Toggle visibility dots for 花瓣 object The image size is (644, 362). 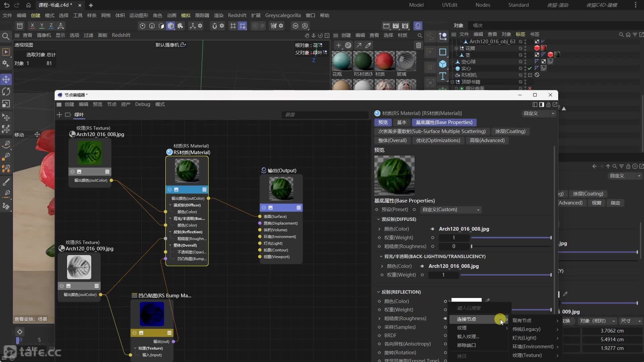[525, 48]
